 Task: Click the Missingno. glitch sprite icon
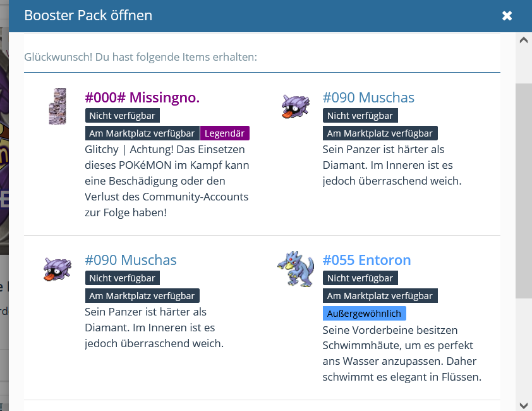[x=57, y=106]
